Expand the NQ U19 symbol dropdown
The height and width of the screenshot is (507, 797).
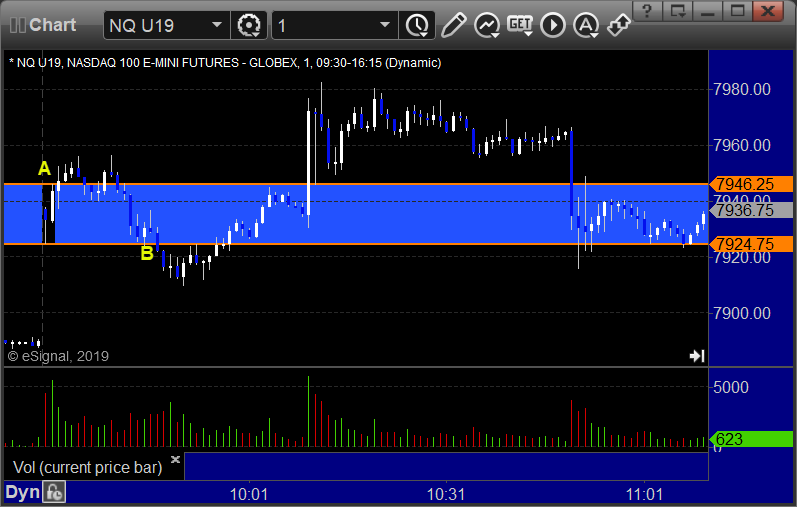click(x=217, y=25)
